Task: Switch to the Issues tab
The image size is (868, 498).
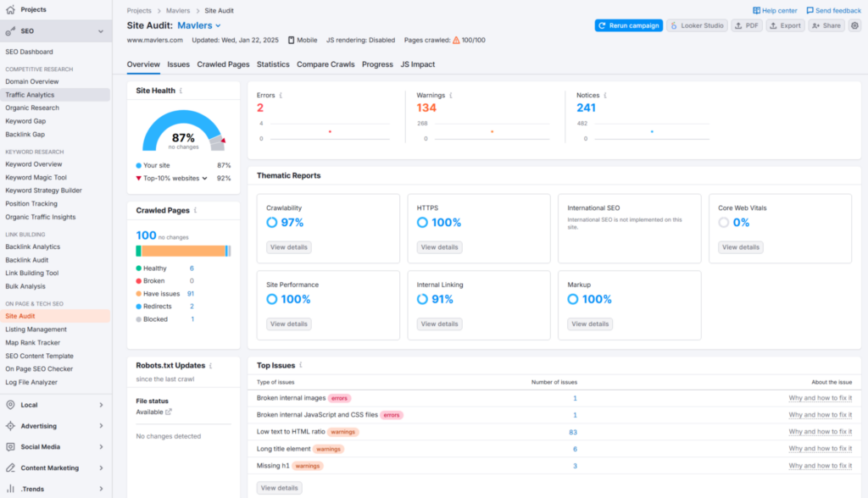Action: coord(178,64)
